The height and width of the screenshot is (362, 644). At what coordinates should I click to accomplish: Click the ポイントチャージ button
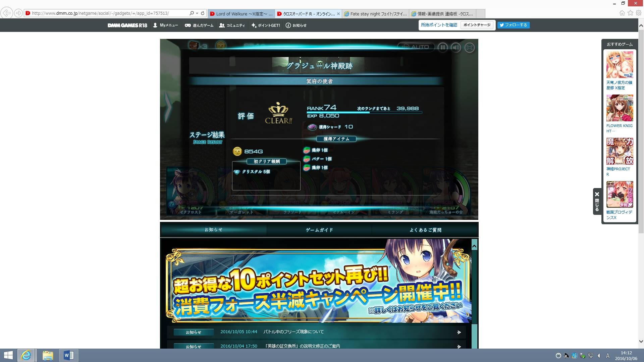point(477,25)
